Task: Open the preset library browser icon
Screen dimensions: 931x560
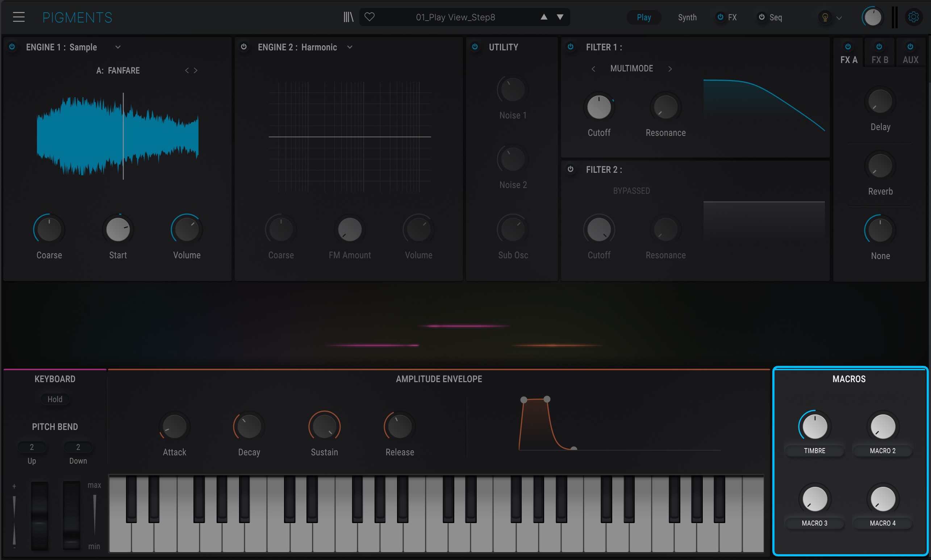Action: 348,17
